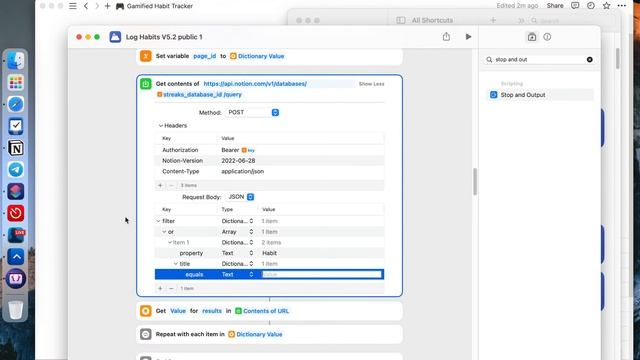
Task: Add a new tab in Notion
Action: coord(107,6)
